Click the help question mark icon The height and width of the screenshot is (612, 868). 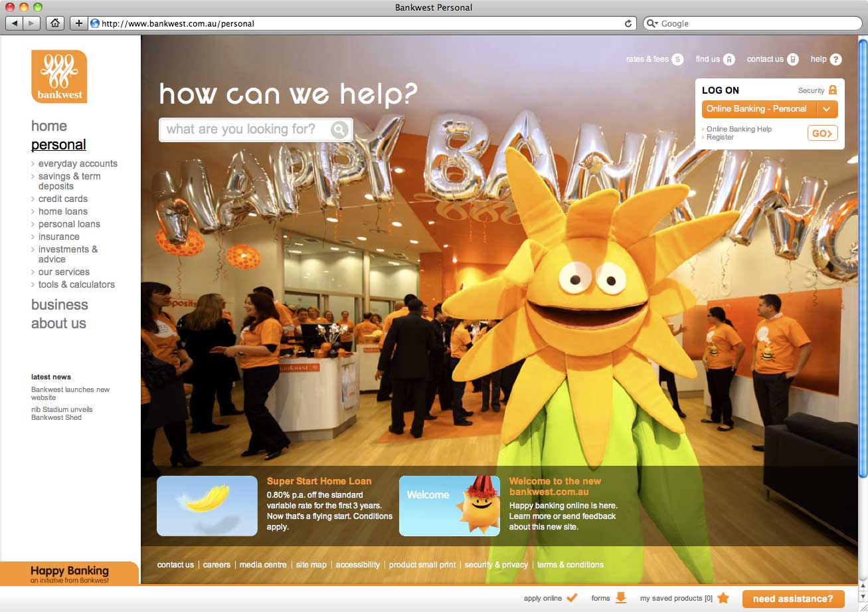tap(835, 59)
